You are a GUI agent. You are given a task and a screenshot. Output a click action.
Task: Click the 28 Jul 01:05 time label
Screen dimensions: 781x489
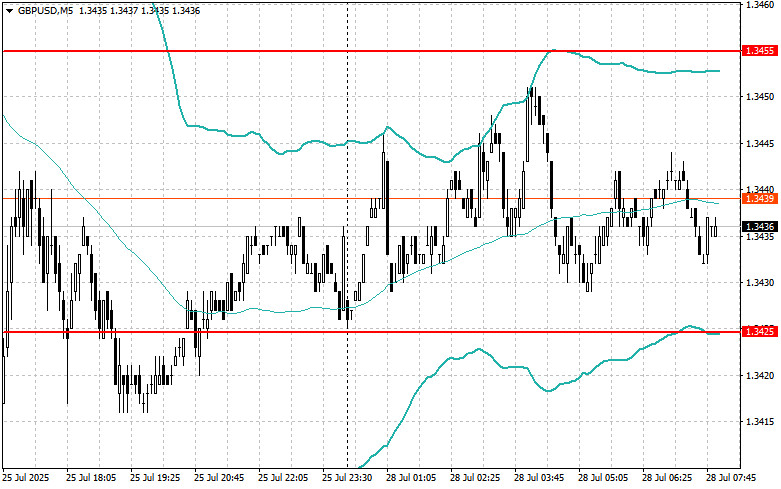[411, 478]
